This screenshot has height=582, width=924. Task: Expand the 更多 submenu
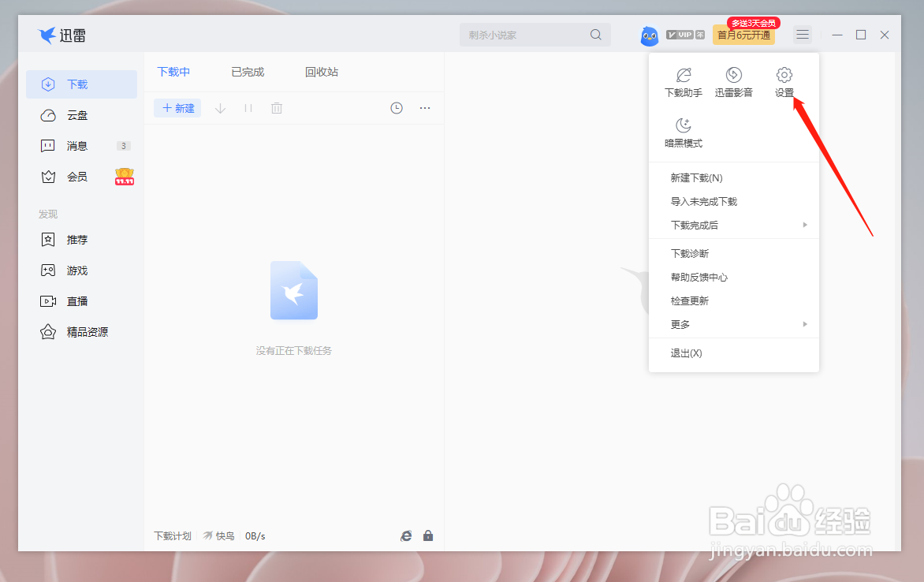click(733, 323)
